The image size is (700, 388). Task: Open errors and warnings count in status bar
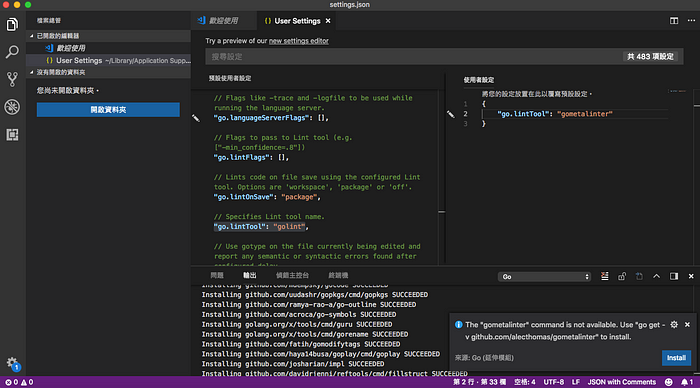[x=19, y=382]
